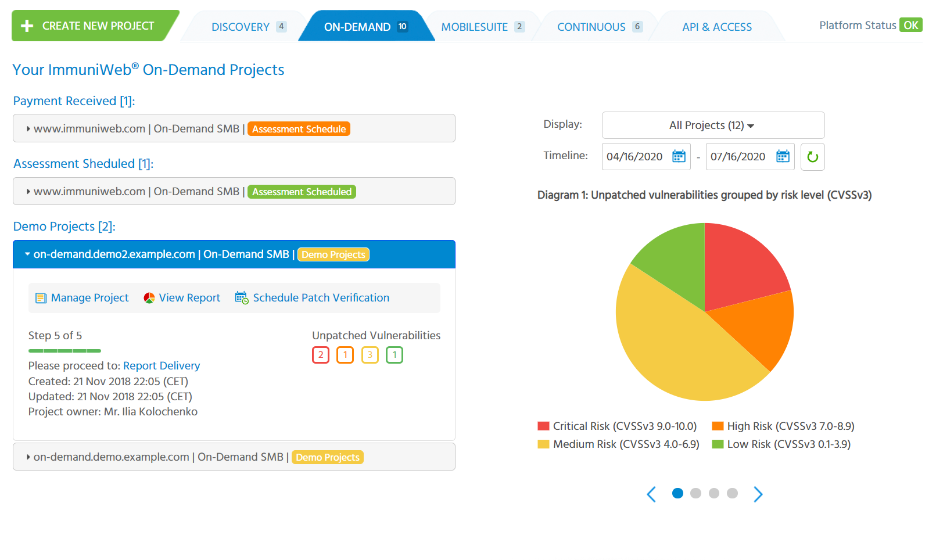
Task: Switch to the On-Demand tab
Action: tap(366, 27)
